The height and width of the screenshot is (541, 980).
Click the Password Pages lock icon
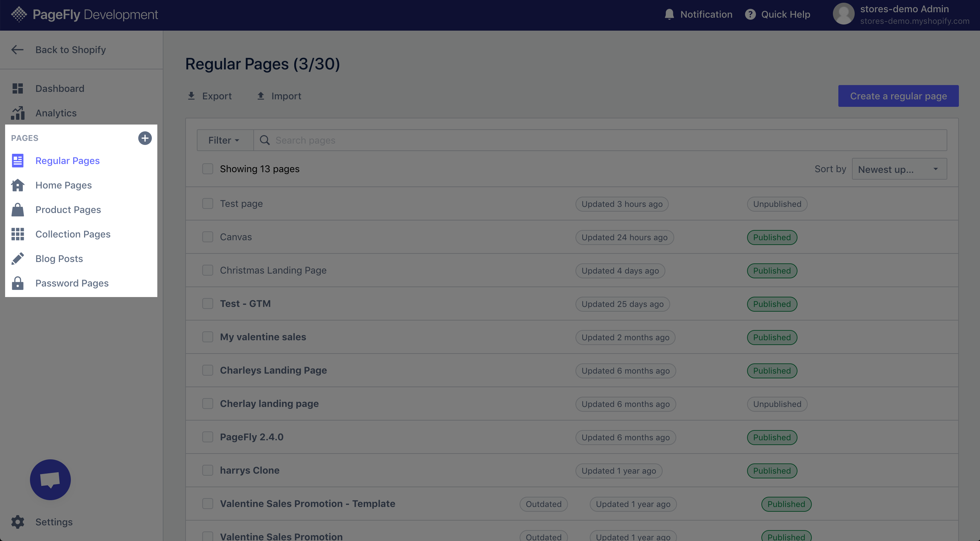coord(17,283)
